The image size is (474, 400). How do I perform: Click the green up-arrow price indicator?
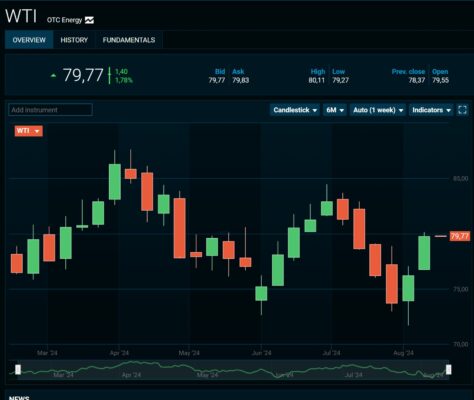[x=53, y=76]
